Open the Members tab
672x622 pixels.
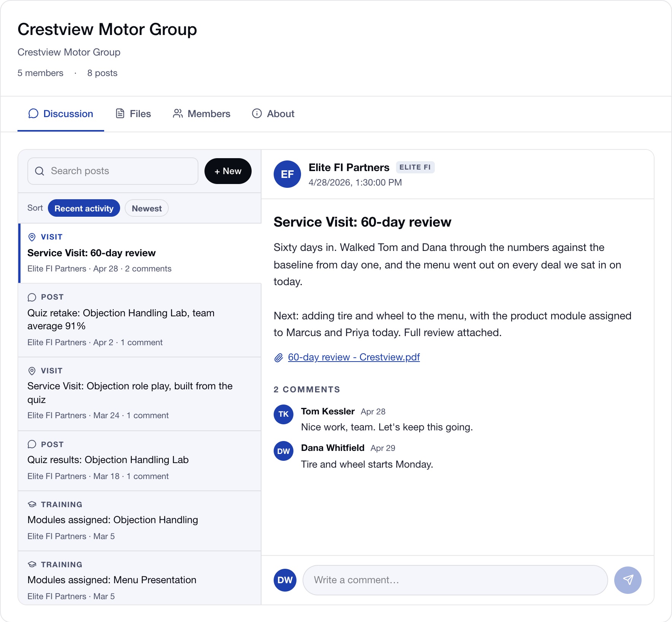tap(201, 114)
